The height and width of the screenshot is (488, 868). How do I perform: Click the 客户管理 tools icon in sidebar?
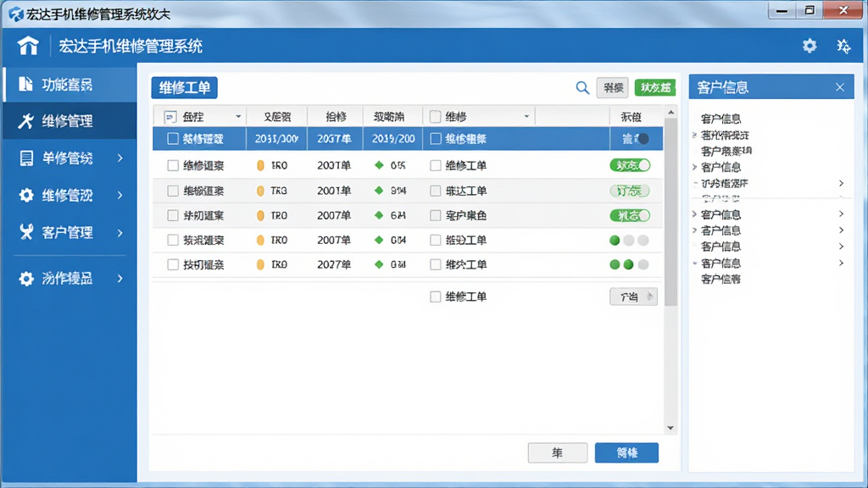(x=26, y=232)
